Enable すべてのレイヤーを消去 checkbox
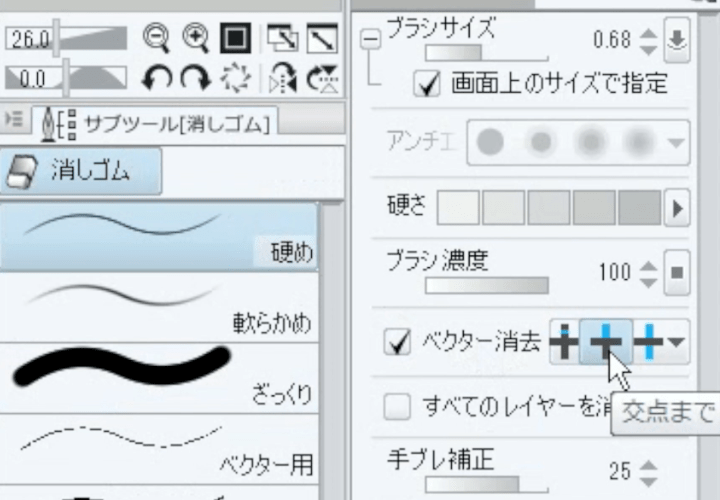 397,406
